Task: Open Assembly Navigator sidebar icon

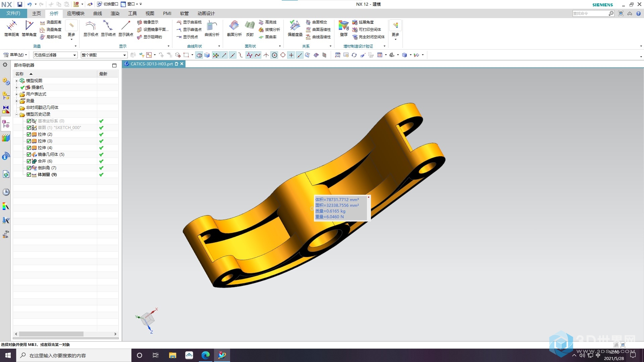Action: click(x=6, y=96)
